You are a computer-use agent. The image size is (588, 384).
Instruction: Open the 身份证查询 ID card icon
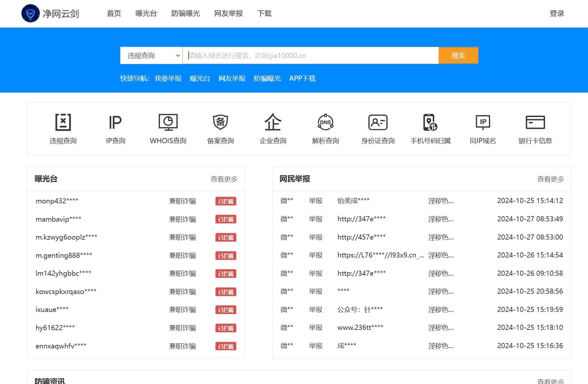click(x=378, y=122)
